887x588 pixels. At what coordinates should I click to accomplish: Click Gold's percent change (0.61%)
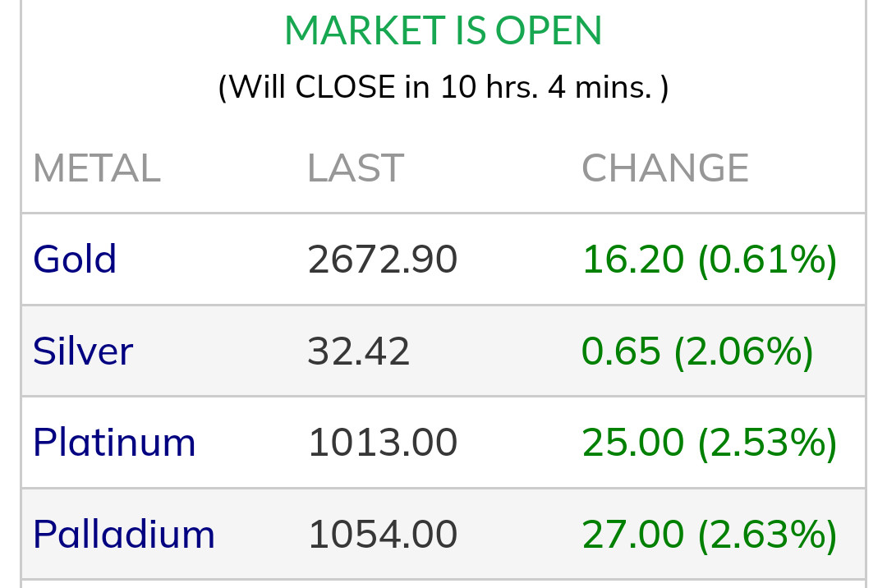tap(767, 260)
